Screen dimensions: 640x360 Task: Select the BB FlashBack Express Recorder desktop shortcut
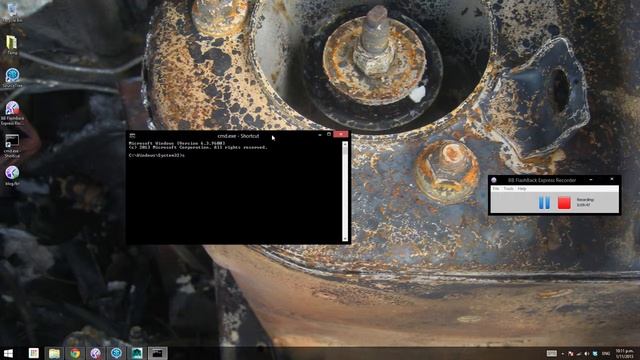[x=12, y=113]
